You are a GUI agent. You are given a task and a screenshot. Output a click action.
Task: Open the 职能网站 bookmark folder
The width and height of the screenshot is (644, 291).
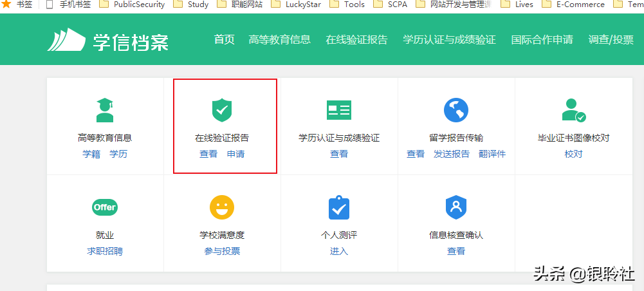[239, 5]
